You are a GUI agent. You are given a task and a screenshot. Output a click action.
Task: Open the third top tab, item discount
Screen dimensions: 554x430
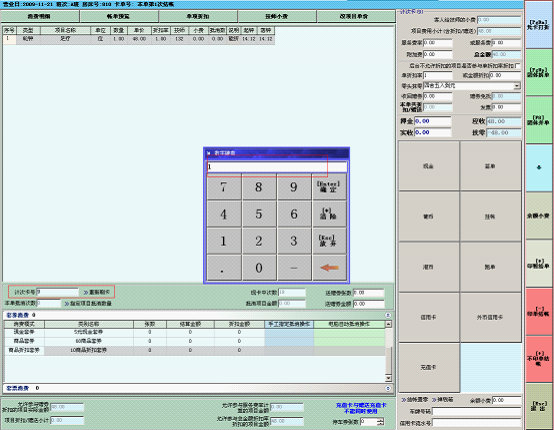198,16
